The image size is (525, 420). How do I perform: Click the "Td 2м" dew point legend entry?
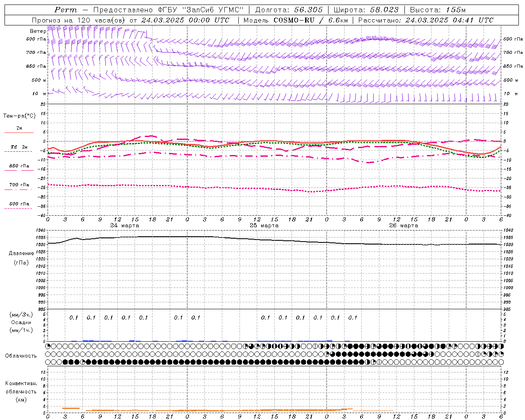[x=19, y=147]
